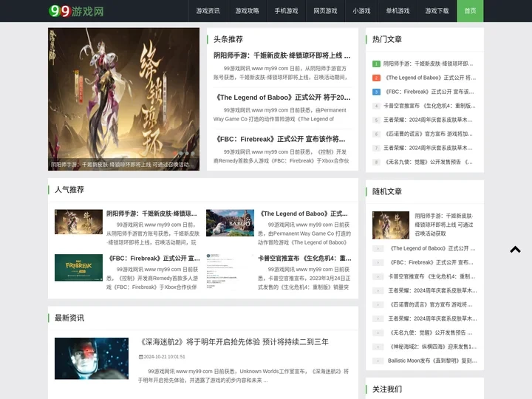Open 随机文章 entry 神秘海域2：纵横四海
The image size is (532, 399).
432,347
